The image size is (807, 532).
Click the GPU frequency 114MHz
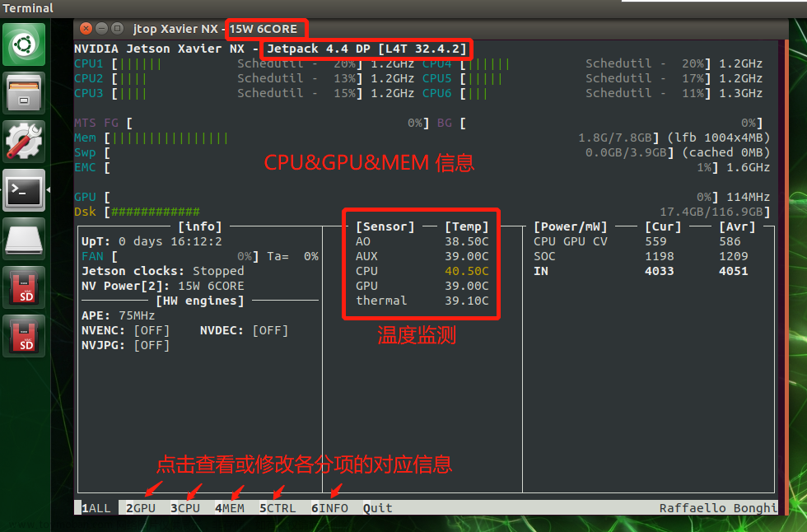click(x=749, y=197)
